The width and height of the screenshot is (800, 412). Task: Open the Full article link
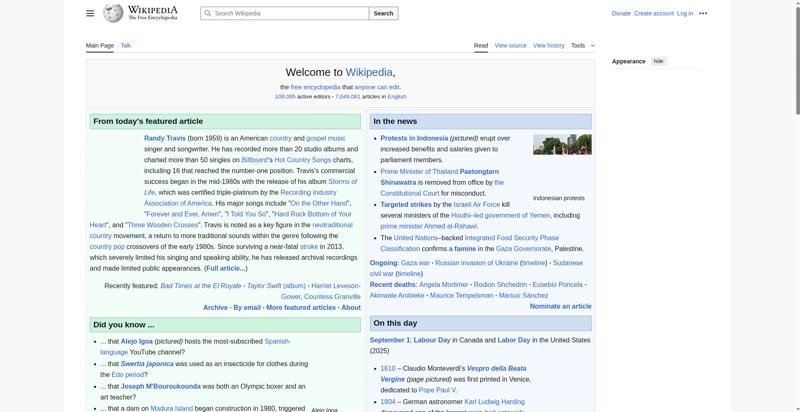tap(226, 268)
